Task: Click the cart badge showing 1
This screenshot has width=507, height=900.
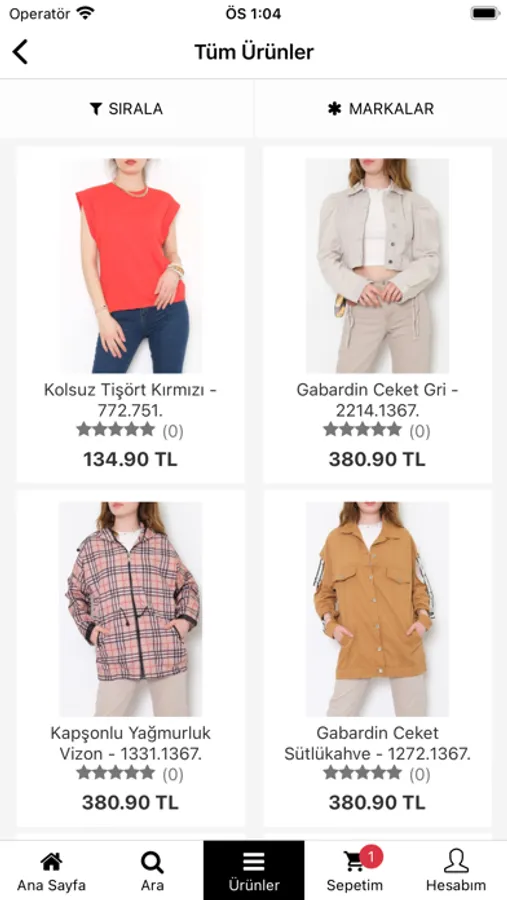Action: pyautogui.click(x=371, y=858)
